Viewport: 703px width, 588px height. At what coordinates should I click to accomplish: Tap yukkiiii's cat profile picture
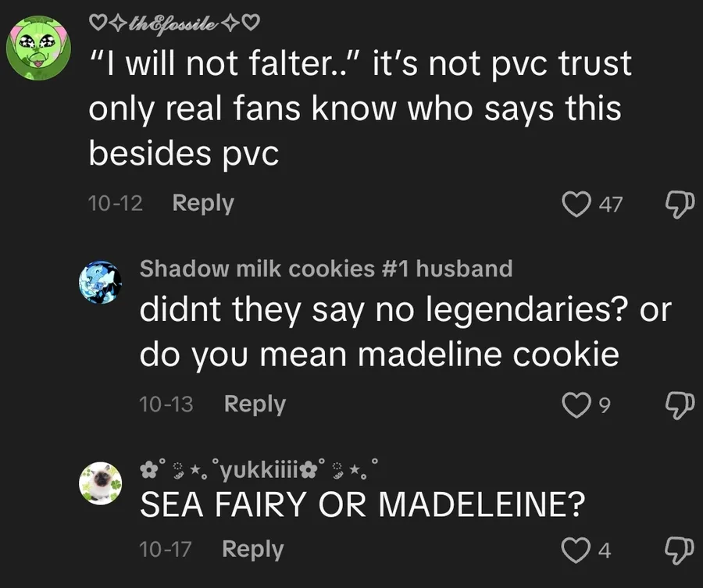[101, 484]
